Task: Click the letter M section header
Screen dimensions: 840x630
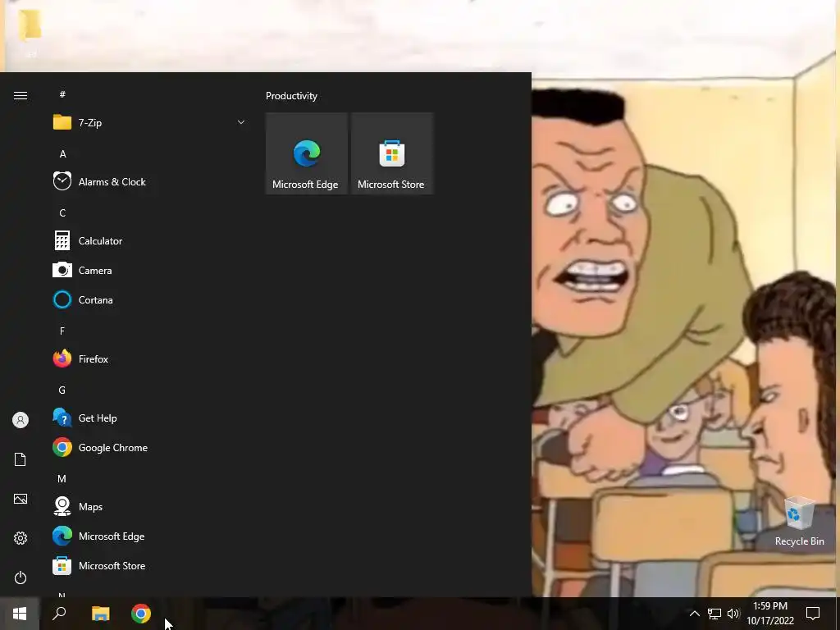Action: click(62, 479)
